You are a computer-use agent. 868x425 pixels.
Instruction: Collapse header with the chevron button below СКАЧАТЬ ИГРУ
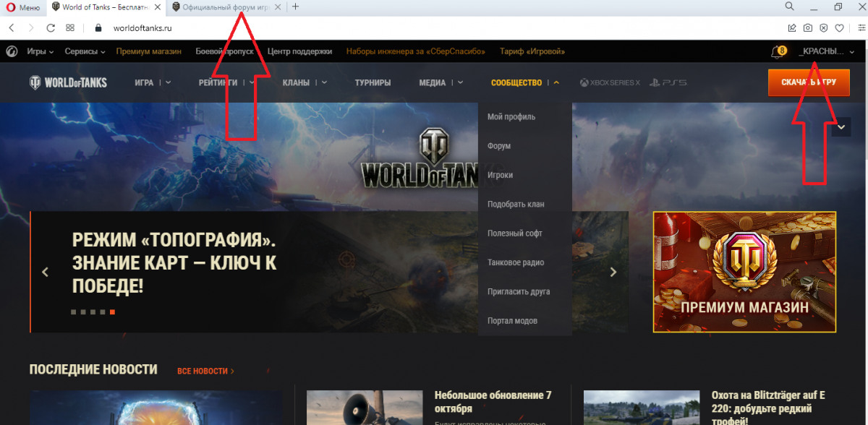click(x=841, y=127)
